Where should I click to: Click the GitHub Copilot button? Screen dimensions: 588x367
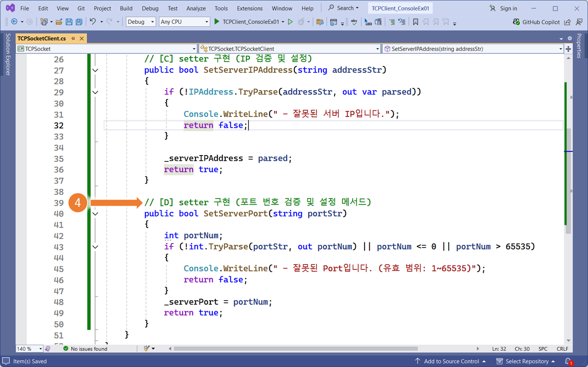(x=536, y=22)
